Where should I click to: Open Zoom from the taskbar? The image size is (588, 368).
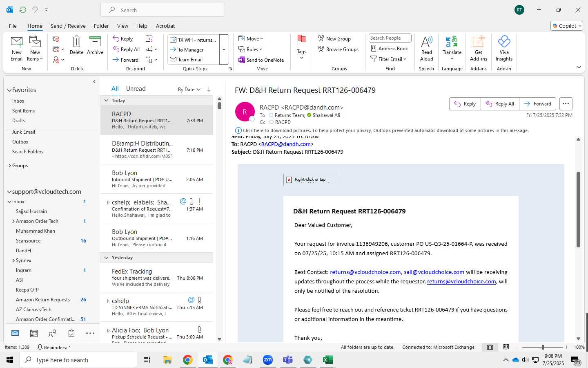pos(268,360)
